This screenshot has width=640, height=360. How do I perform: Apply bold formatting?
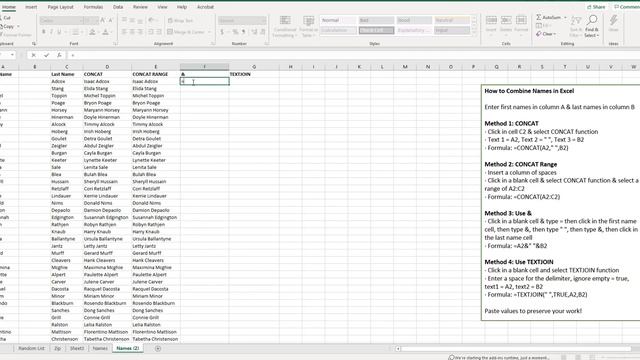coord(44,32)
